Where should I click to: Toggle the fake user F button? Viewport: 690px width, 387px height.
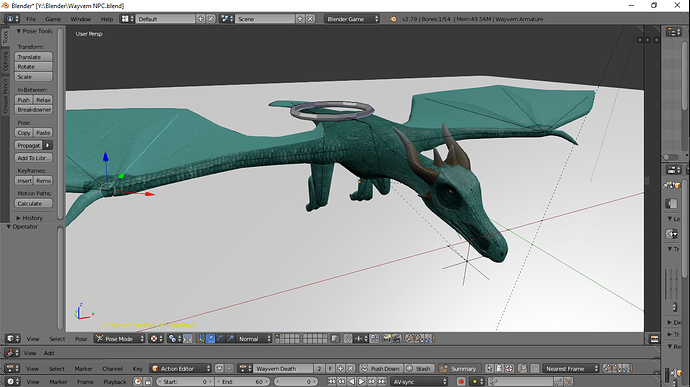(x=330, y=369)
